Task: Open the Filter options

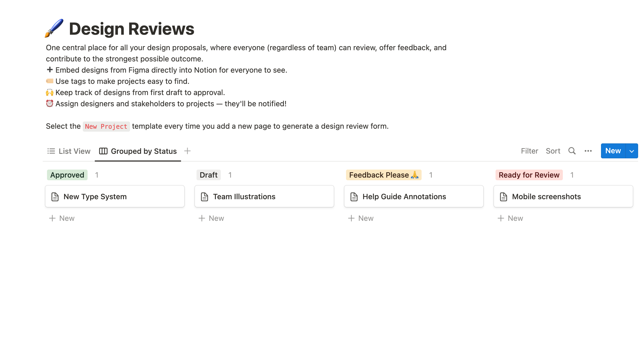Action: (529, 151)
